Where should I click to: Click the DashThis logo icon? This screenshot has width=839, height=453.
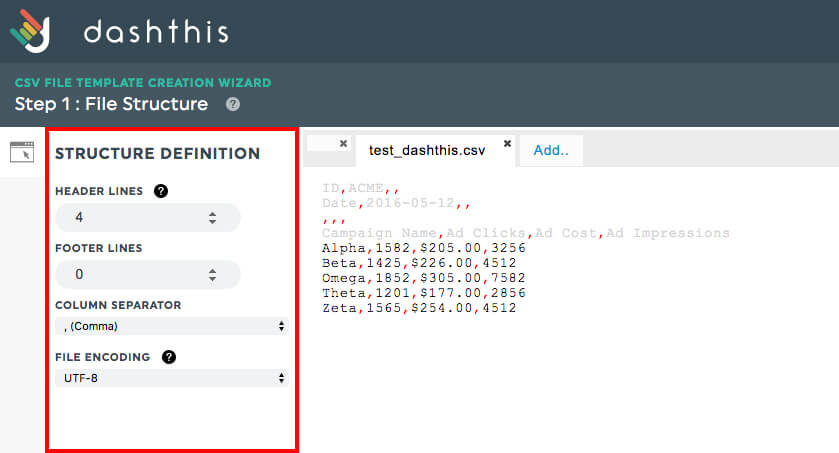click(31, 31)
